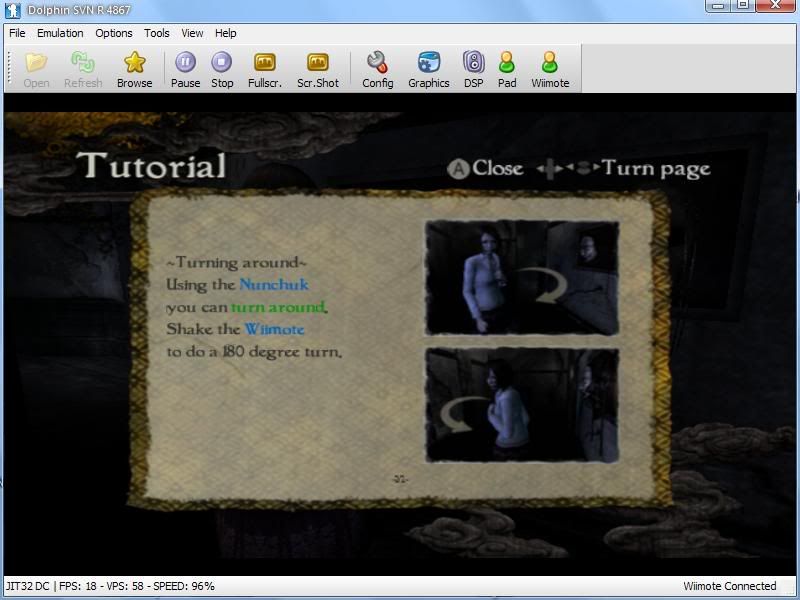The height and width of the screenshot is (600, 800).
Task: Click the A Close prompt in game
Action: pos(485,168)
